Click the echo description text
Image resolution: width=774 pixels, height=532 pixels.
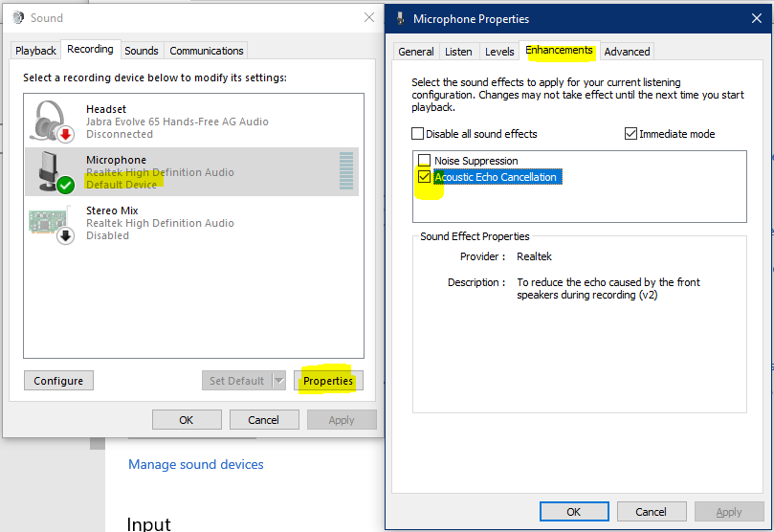608,288
